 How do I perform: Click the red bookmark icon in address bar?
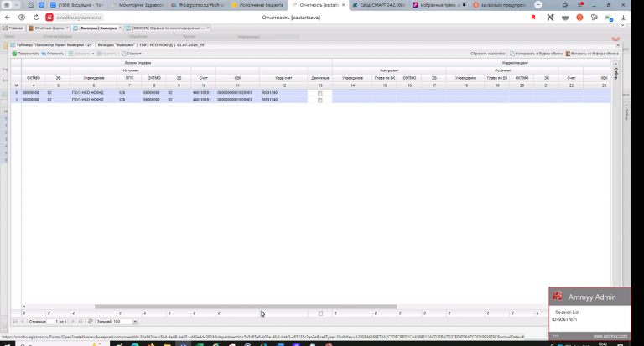[533, 18]
